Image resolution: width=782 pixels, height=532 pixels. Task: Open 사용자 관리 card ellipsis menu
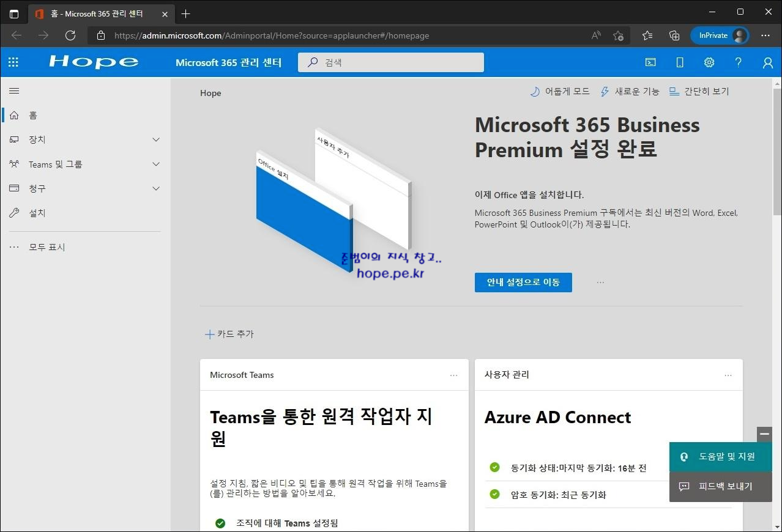coord(728,375)
